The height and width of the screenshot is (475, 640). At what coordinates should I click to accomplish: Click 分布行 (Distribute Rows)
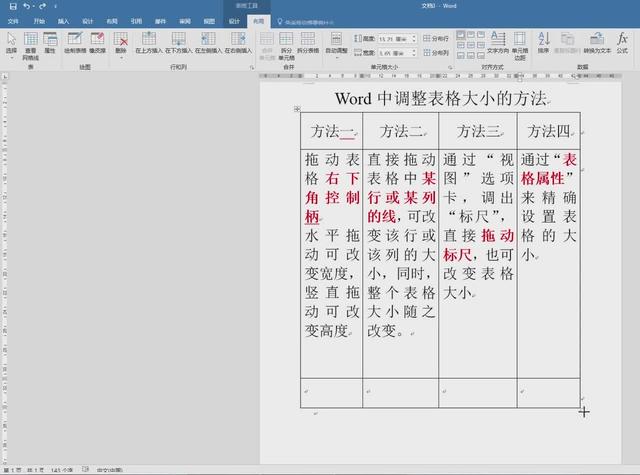436,39
